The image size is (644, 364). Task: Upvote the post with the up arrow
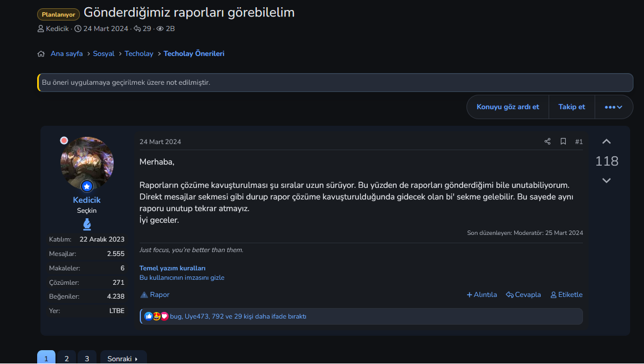click(x=606, y=142)
